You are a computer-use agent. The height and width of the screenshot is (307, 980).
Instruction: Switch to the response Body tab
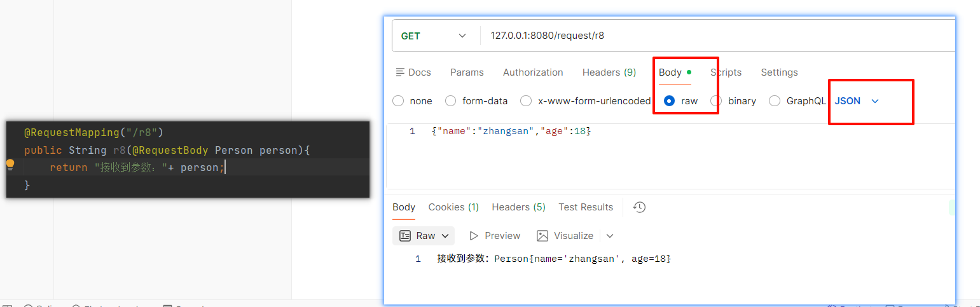404,207
